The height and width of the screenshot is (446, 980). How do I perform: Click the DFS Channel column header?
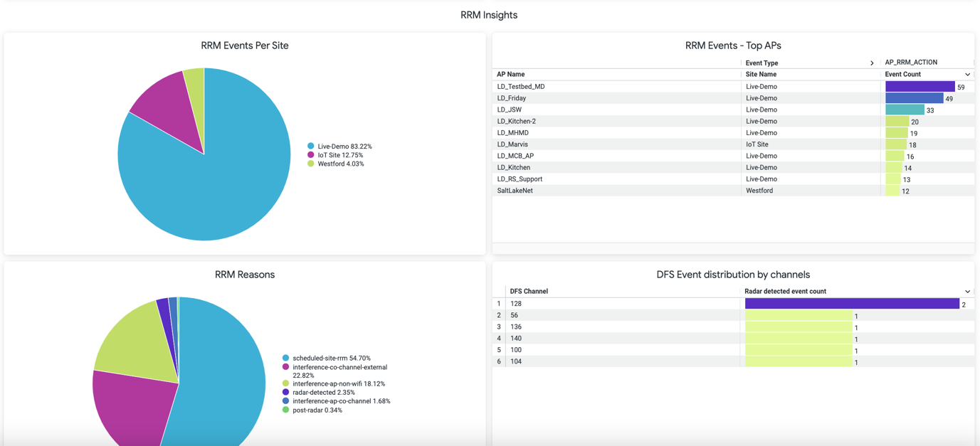point(529,292)
